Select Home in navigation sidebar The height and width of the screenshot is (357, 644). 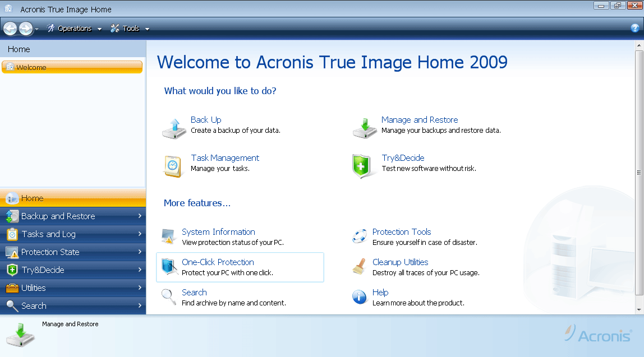(73, 198)
